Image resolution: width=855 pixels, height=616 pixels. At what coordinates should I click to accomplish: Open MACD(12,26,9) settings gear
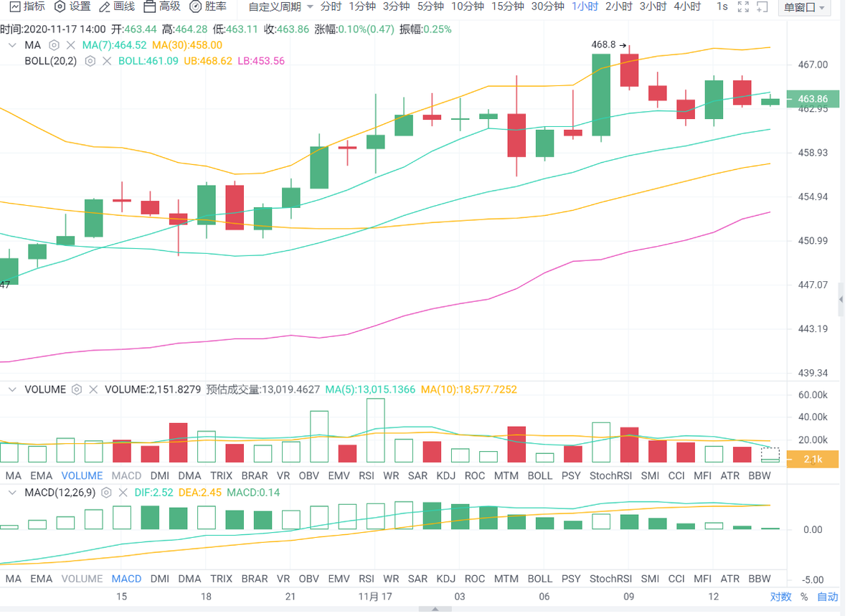[106, 492]
